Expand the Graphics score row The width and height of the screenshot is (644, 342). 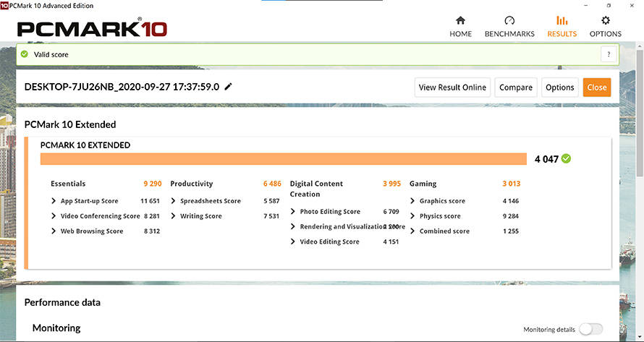[412, 201]
